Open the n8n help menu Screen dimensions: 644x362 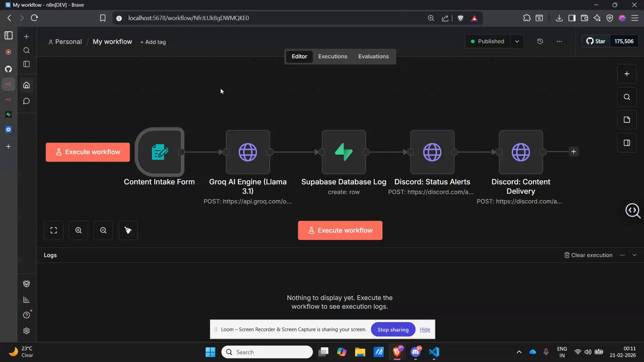[x=27, y=315]
